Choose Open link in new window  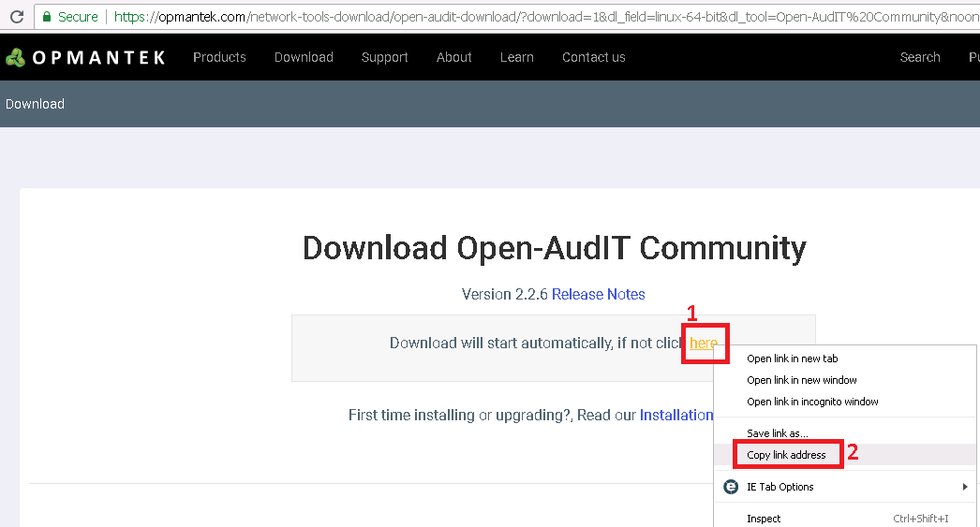(x=801, y=380)
